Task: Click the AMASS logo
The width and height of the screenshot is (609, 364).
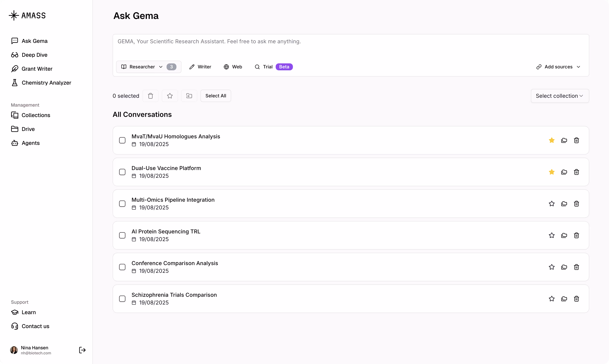Action: coord(27,15)
